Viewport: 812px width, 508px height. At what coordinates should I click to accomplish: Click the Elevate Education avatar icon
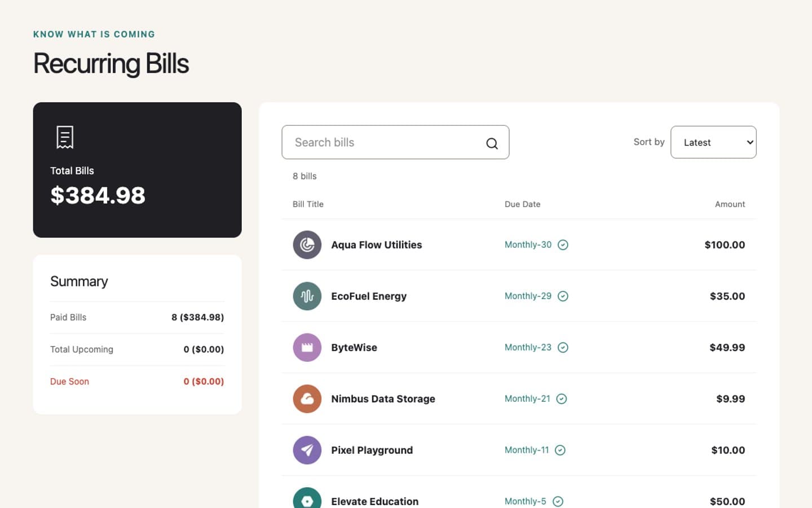click(x=307, y=497)
